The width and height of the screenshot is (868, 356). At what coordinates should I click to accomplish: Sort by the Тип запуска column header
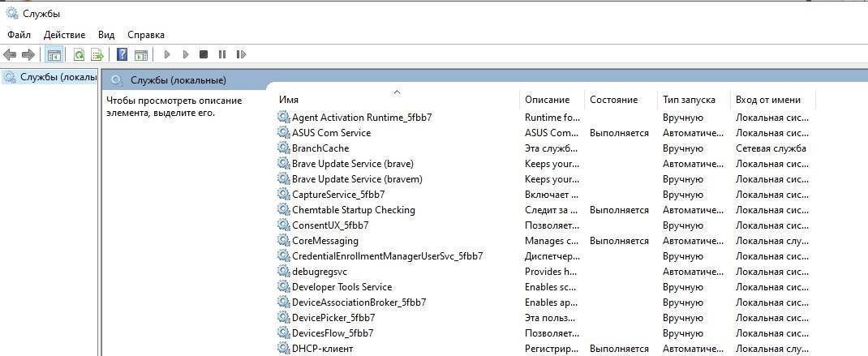click(x=694, y=100)
